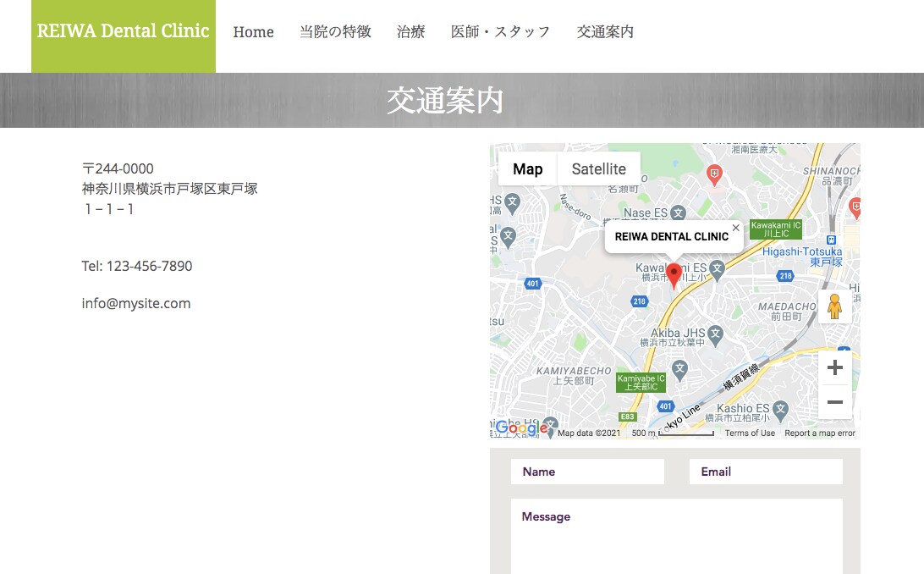Viewport: 924px width, 574px height.
Task: Click the address 神奈川県横浜市戸塚区東戸塚
Action: point(170,189)
